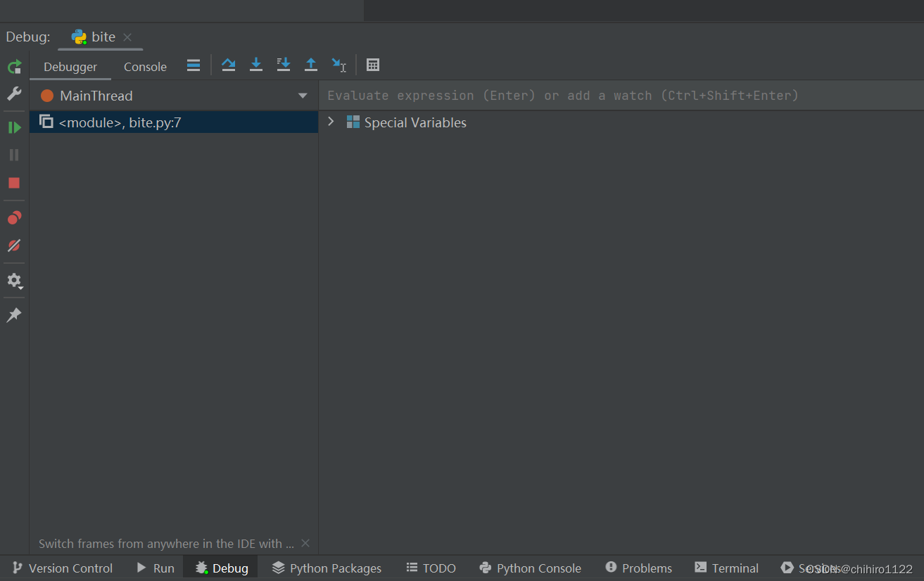
Task: Click the Stop process icon
Action: [x=13, y=183]
